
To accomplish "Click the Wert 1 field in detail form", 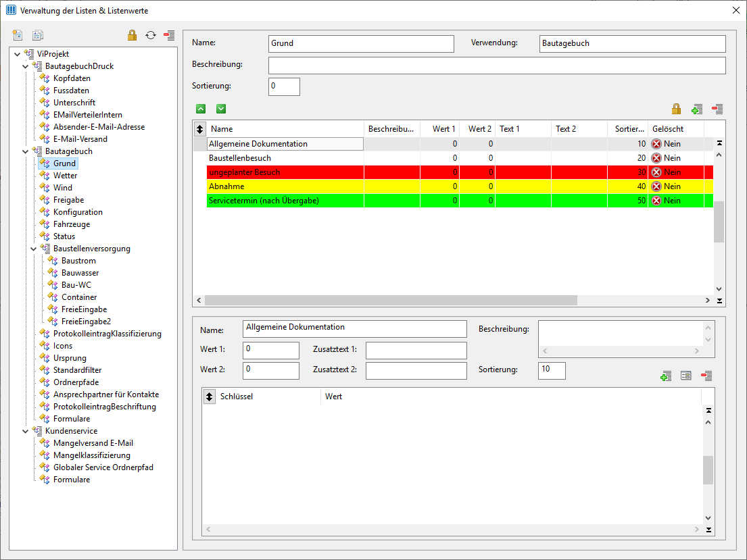I will coord(271,351).
